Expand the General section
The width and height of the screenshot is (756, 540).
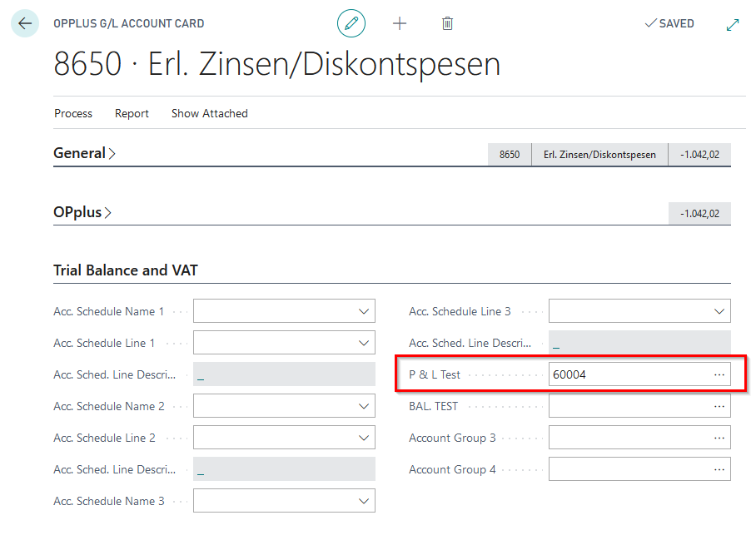point(84,153)
